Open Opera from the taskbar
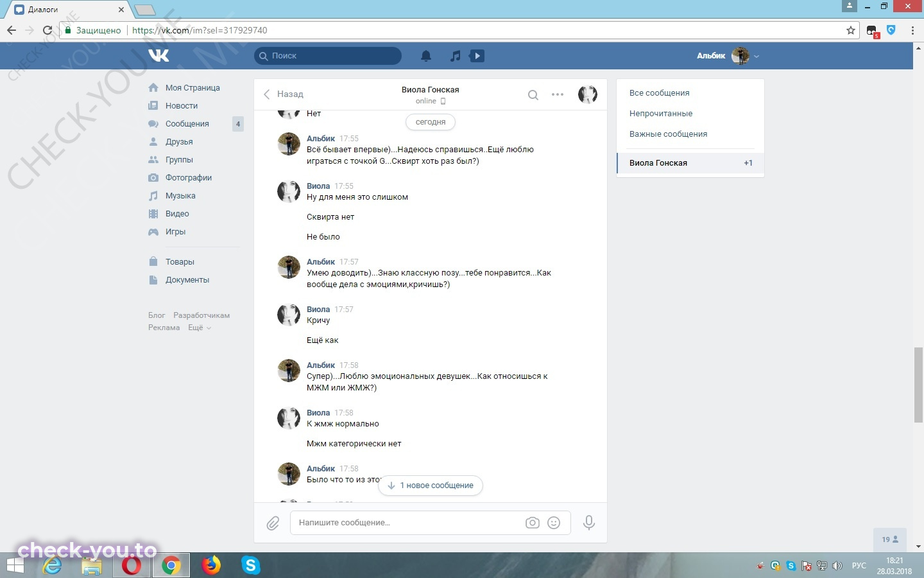Screen dimensions: 924x578 (x=132, y=565)
